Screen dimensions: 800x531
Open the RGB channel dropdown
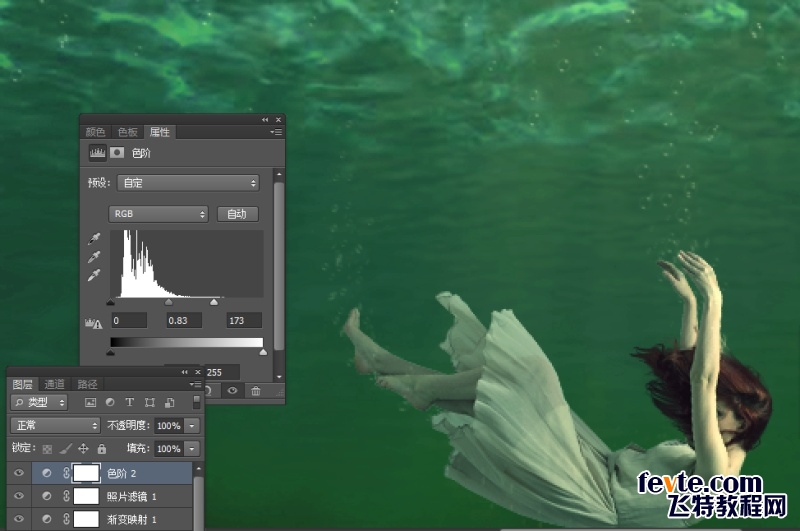pos(158,214)
